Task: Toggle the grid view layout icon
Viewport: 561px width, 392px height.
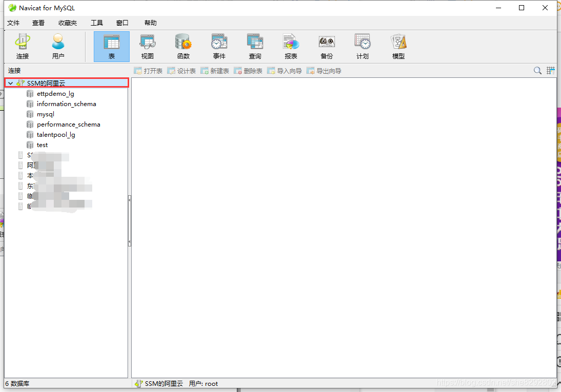Action: point(551,71)
